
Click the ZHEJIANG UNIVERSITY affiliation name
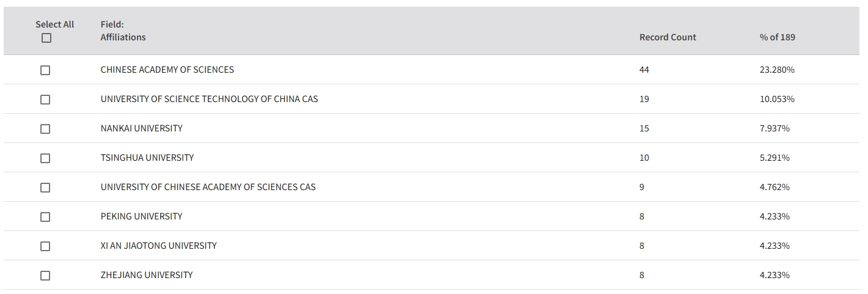(147, 275)
